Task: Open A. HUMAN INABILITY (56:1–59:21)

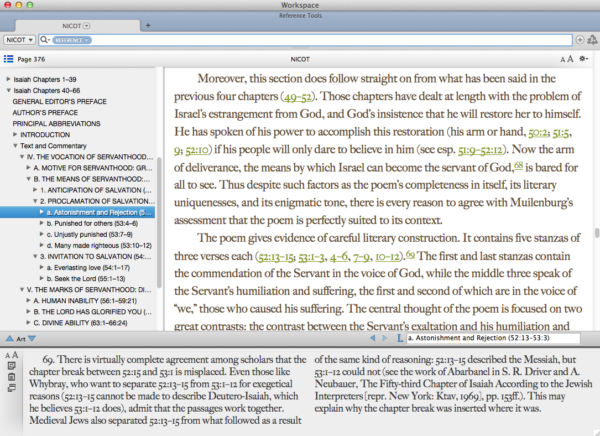Action: [85, 301]
